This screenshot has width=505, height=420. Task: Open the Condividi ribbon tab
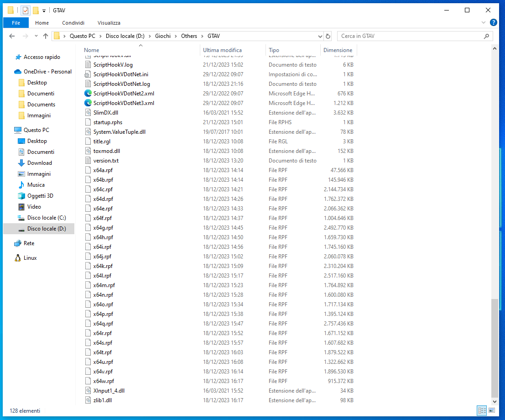point(73,22)
